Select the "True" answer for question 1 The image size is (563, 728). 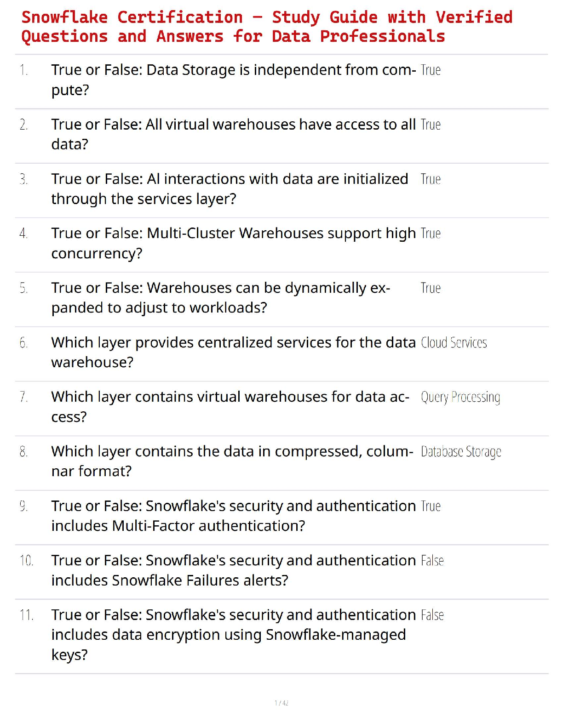pyautogui.click(x=431, y=70)
